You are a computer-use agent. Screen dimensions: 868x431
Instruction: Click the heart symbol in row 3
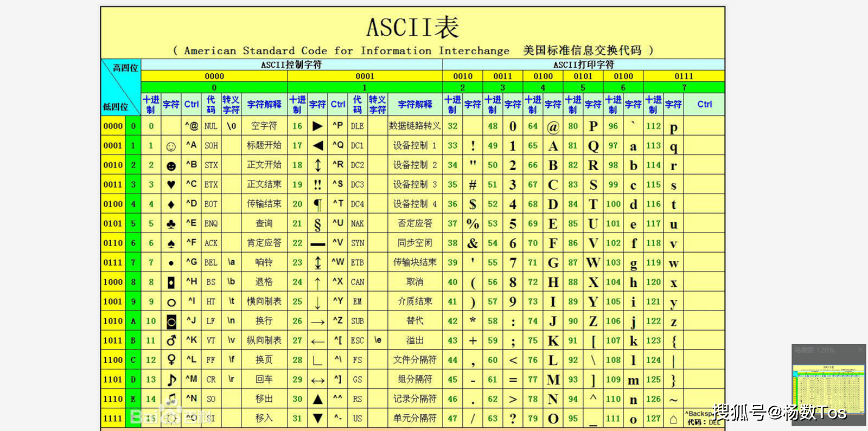[171, 185]
